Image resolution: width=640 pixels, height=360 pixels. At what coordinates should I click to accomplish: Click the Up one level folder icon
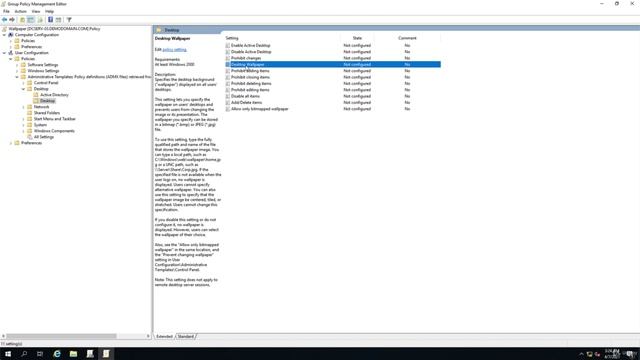tap(22, 20)
